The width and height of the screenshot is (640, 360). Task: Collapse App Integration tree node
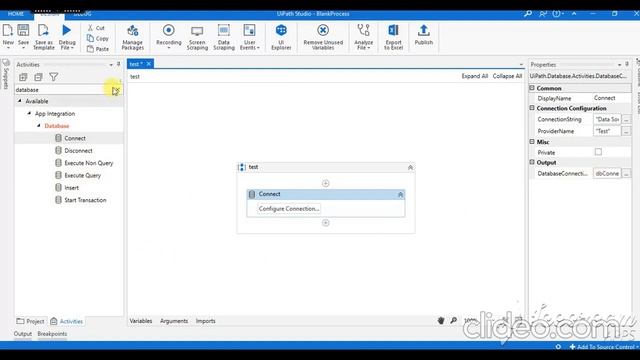[x=29, y=113]
